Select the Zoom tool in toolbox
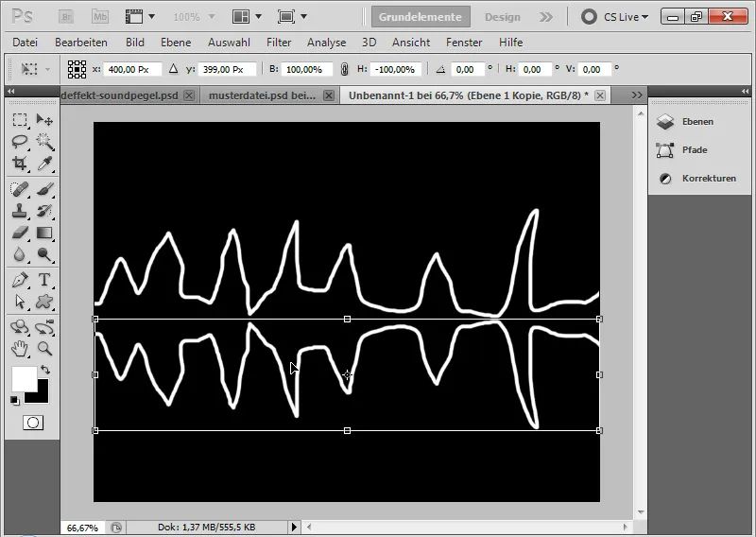Screen dimensions: 756x537 pyautogui.click(x=44, y=348)
